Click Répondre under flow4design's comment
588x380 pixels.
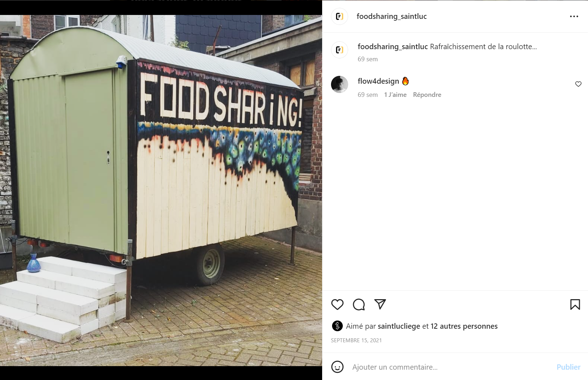click(427, 95)
